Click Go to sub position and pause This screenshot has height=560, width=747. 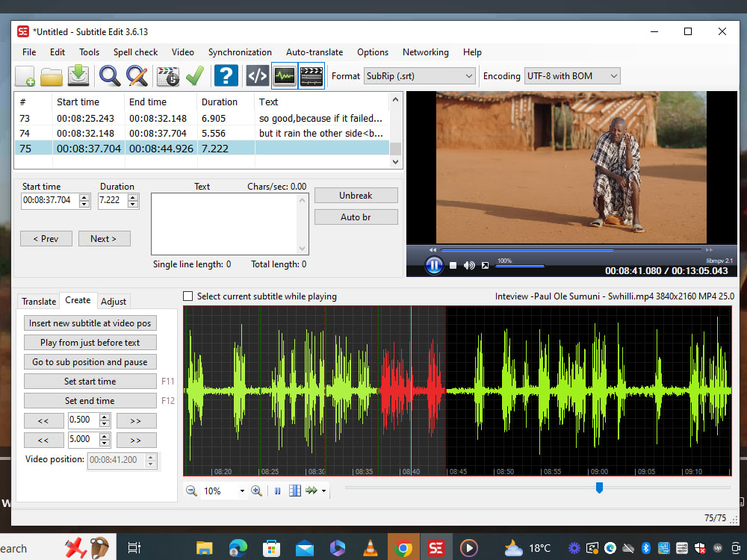pyautogui.click(x=90, y=362)
